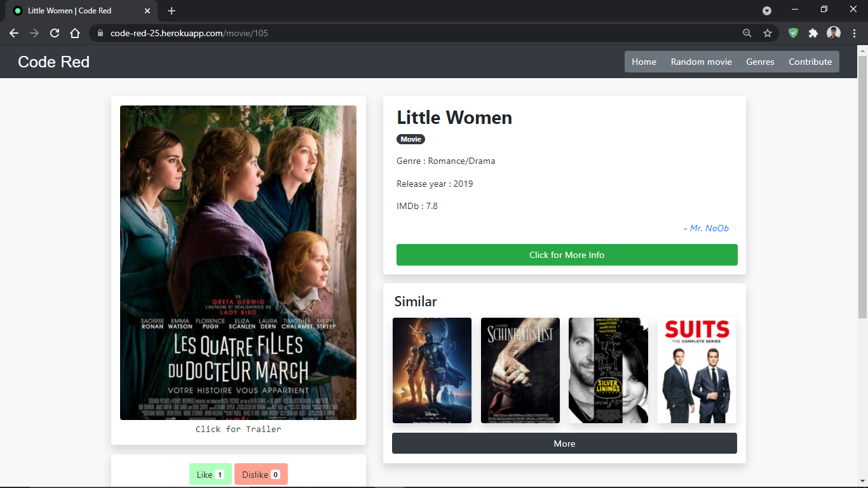
Task: Reload the page
Action: [55, 33]
